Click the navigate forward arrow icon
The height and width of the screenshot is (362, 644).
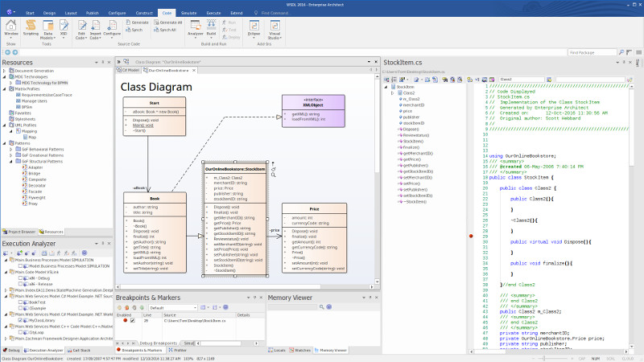(x=15, y=52)
